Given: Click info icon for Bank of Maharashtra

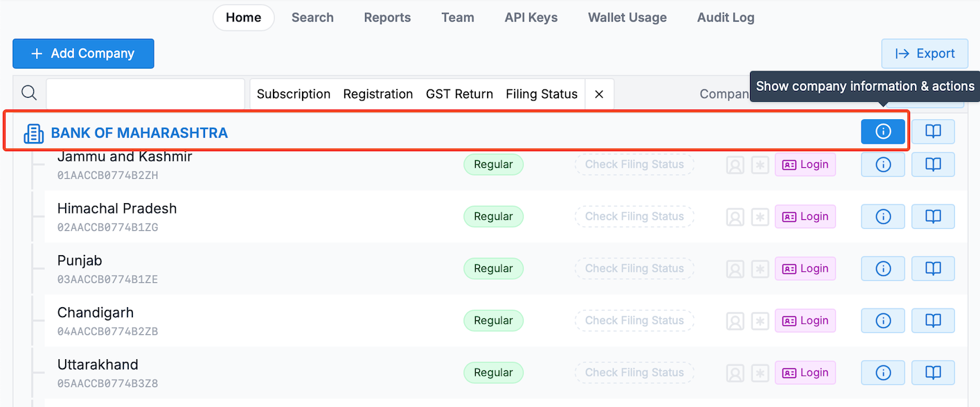Looking at the screenshot, I should [x=882, y=132].
